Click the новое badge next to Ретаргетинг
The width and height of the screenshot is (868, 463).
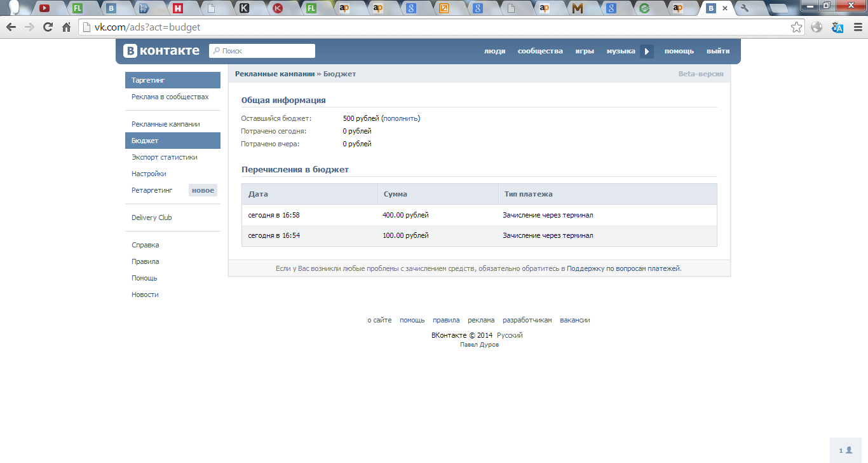click(x=203, y=190)
